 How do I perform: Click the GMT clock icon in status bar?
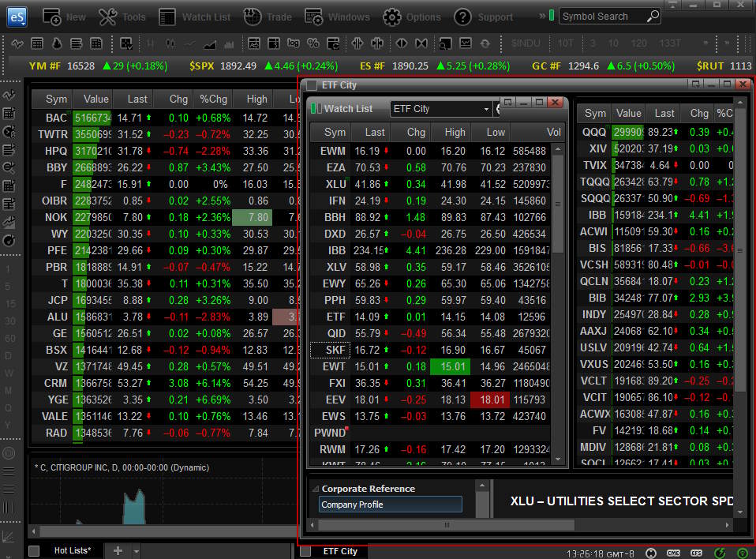point(652,552)
